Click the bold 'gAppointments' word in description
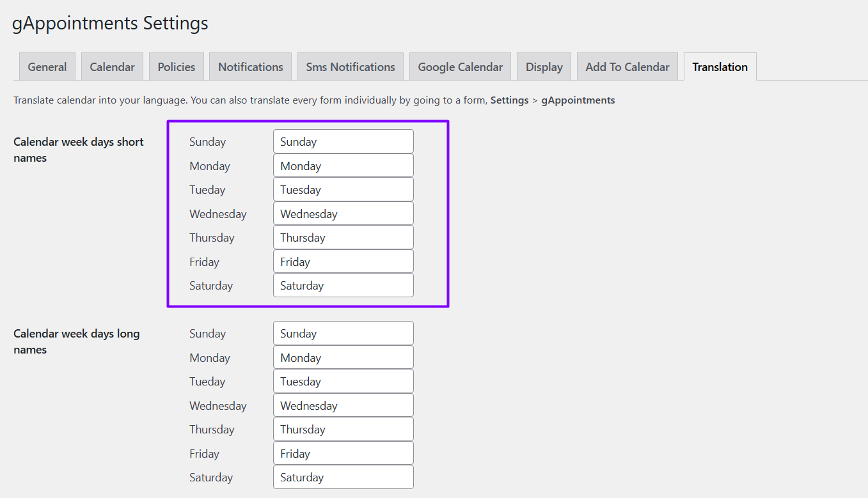 [578, 100]
